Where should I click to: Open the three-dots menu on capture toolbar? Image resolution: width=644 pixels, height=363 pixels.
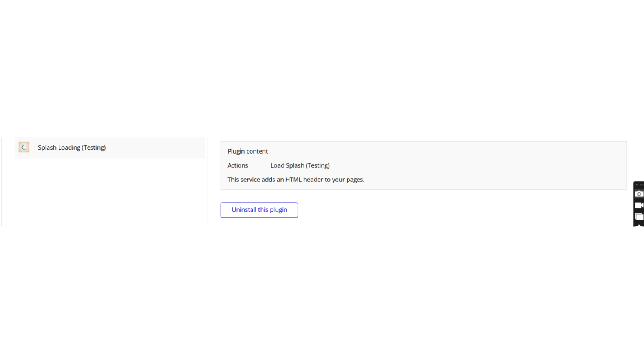click(642, 185)
